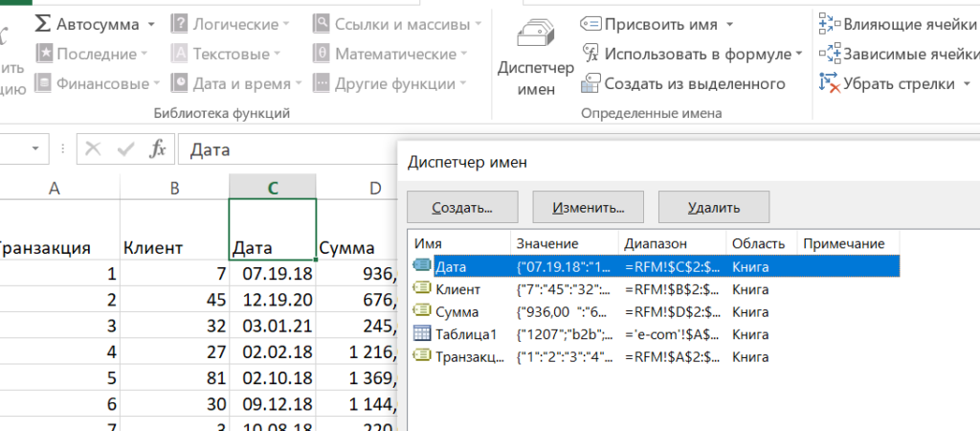Click the Другие функции dots icon
Screen dimensions: 980x431
pyautogui.click(x=322, y=83)
